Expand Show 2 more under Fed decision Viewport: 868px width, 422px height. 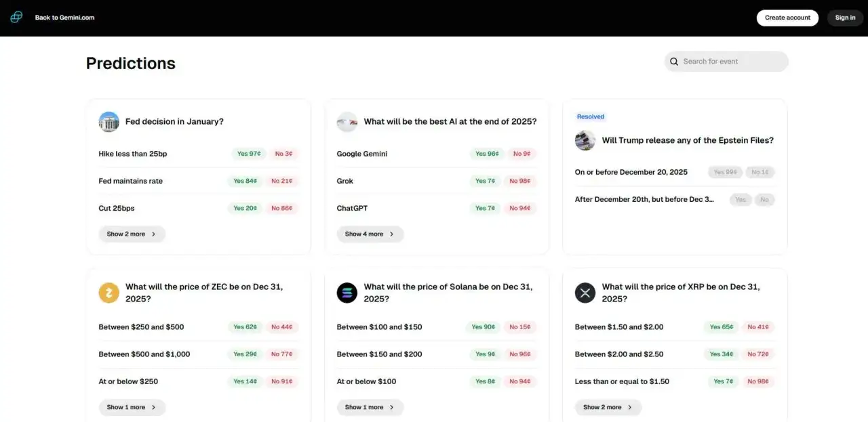point(132,234)
